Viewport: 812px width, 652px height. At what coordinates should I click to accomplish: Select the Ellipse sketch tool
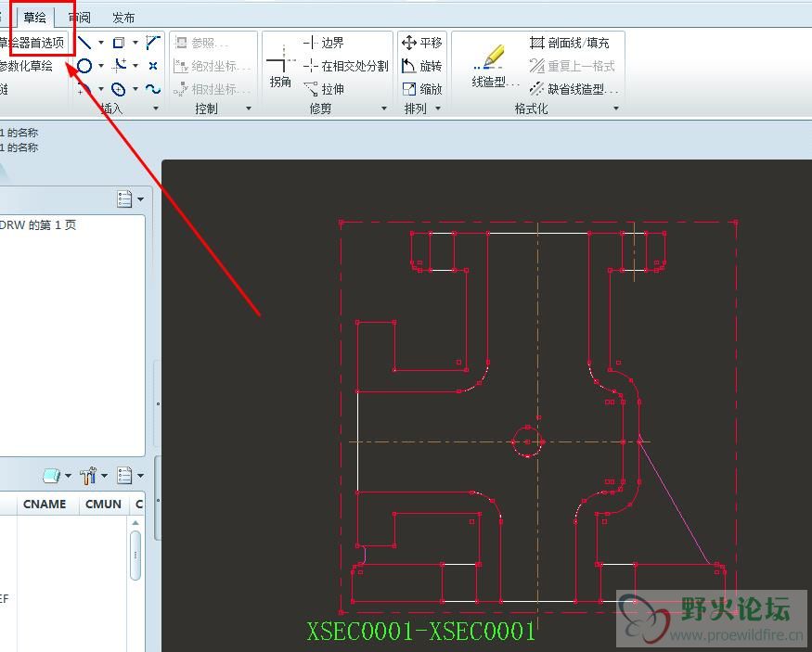119,90
